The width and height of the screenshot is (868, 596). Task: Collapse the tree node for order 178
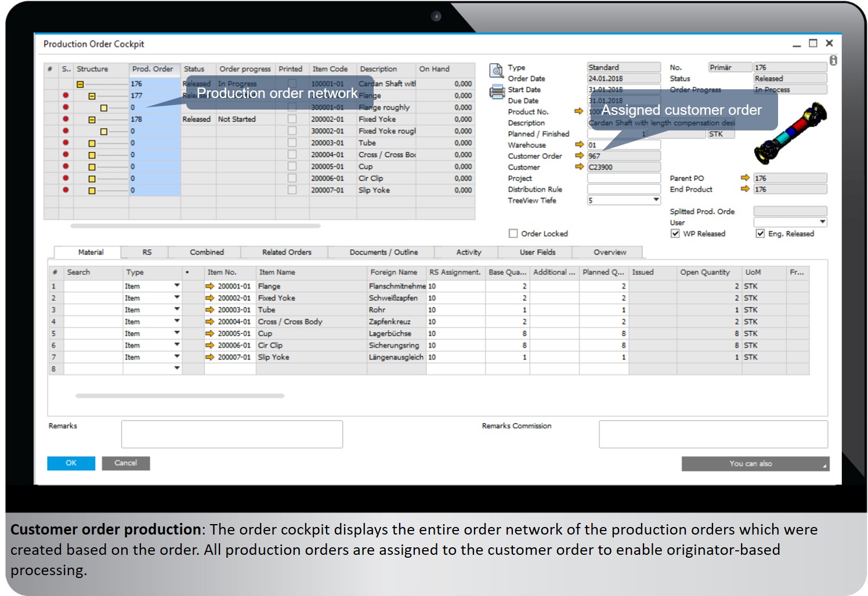(x=92, y=119)
